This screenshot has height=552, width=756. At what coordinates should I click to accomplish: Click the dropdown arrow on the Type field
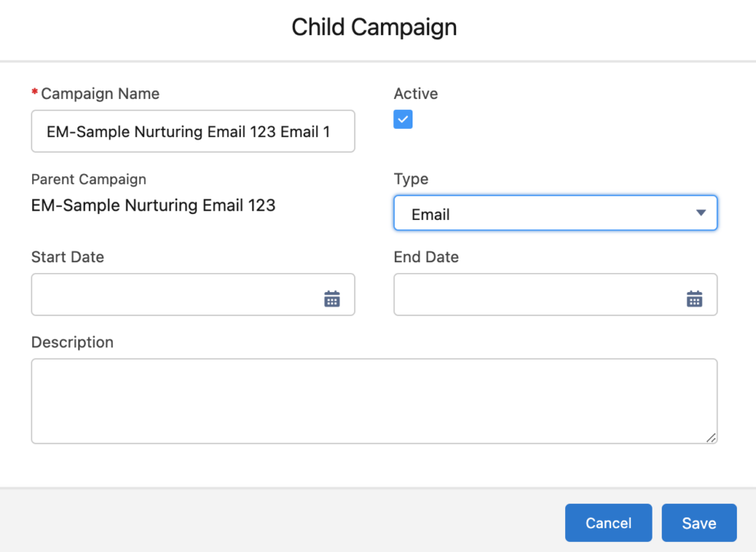(700, 213)
